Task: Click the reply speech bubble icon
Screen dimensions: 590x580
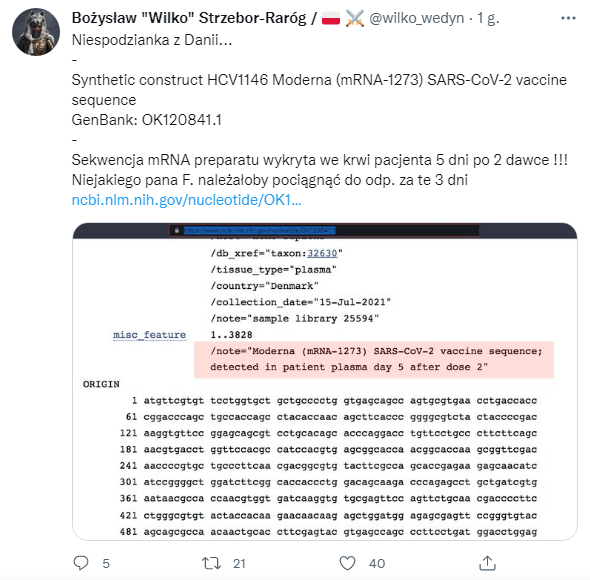Action: 81,563
